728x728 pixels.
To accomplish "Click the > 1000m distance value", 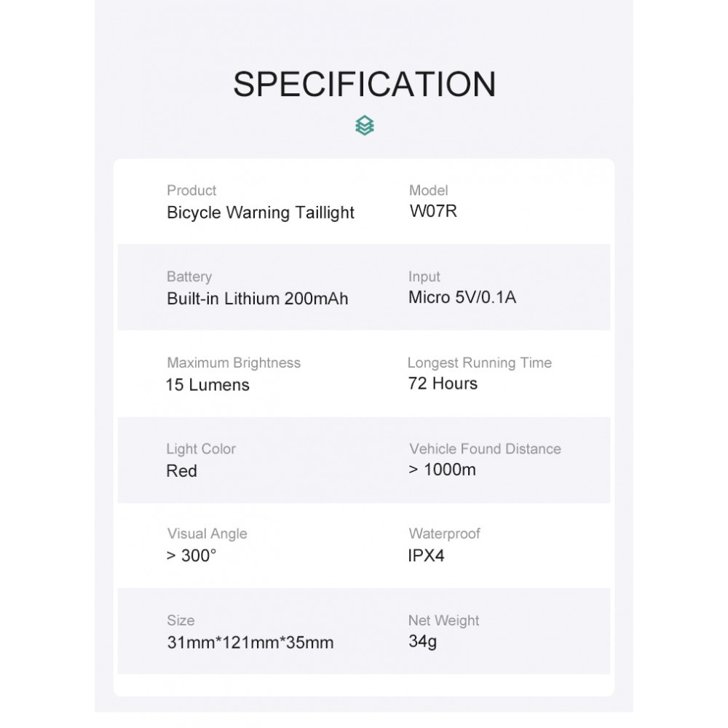I will click(x=442, y=470).
